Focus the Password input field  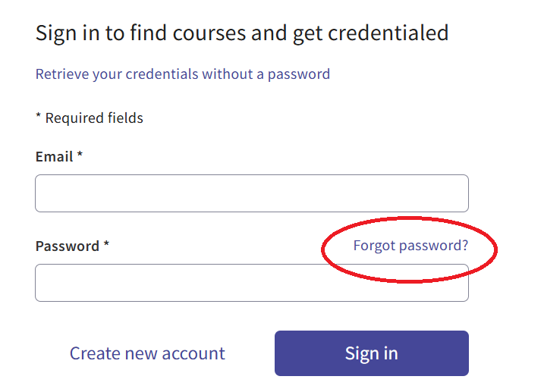point(251,283)
